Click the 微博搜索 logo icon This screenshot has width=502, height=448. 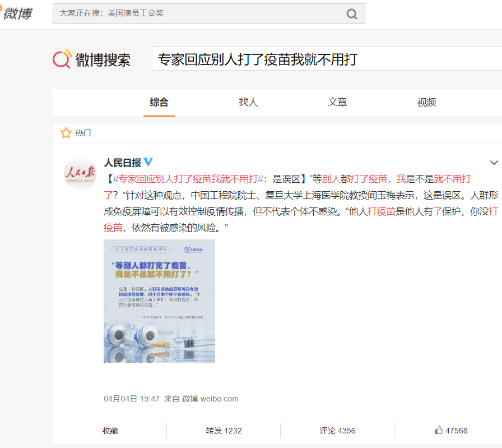(62, 59)
